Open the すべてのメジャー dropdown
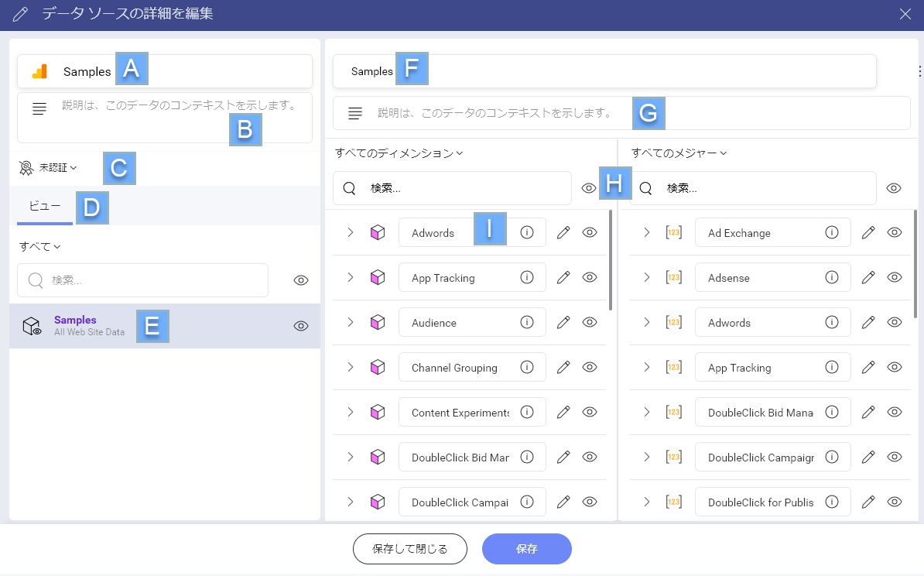Viewport: 924px width, 576px height. coord(679,153)
